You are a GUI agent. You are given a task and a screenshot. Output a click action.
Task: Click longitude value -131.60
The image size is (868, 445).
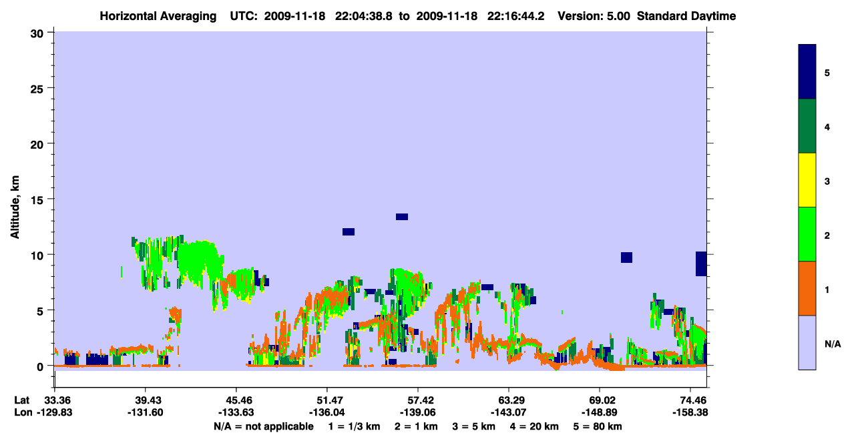pyautogui.click(x=146, y=412)
